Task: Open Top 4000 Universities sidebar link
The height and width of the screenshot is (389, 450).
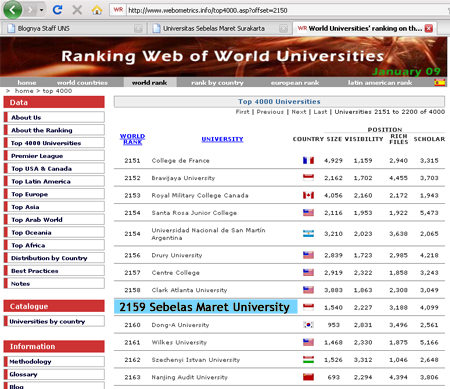Action: [54, 143]
